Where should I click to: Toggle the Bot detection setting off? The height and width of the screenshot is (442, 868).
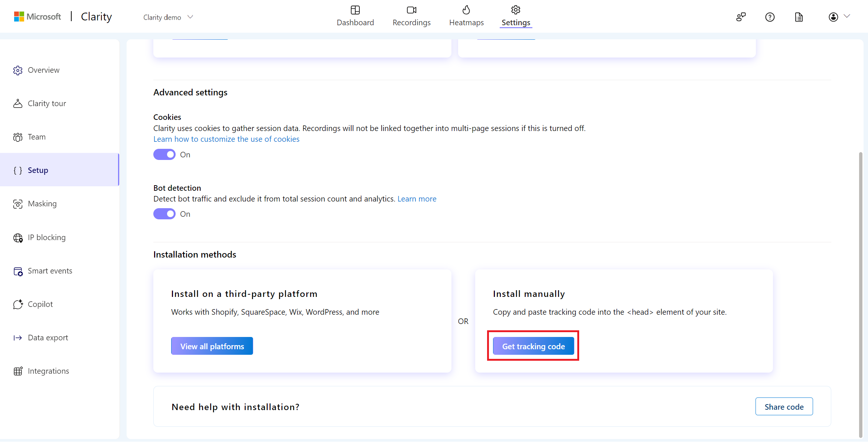[164, 214]
